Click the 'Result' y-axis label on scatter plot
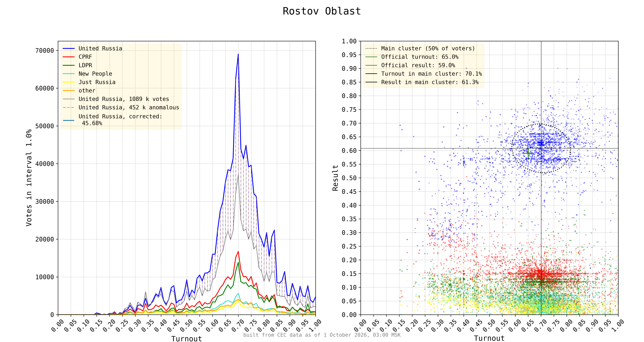 click(335, 178)
